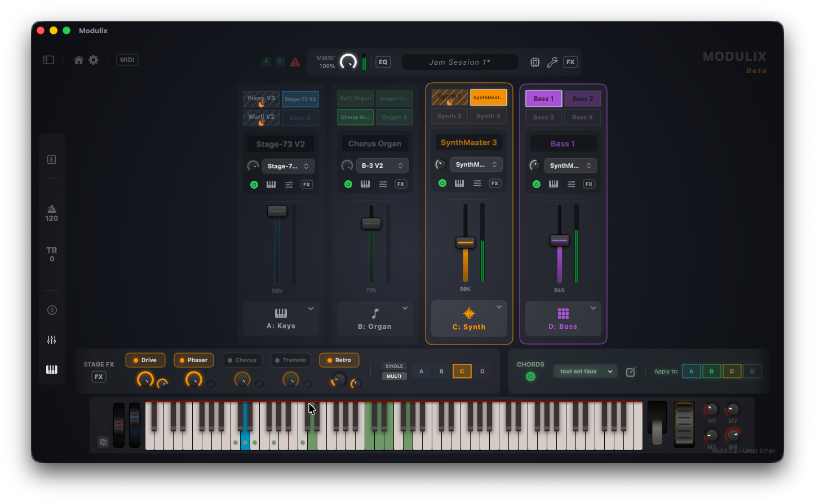Open settings gear in top toolbar
Image resolution: width=815 pixels, height=504 pixels.
pos(94,60)
